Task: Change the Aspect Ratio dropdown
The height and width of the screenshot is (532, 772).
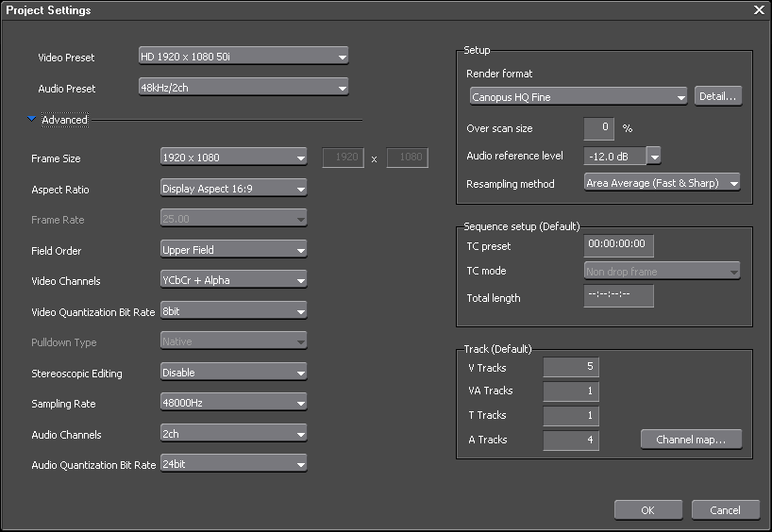Action: 233,189
